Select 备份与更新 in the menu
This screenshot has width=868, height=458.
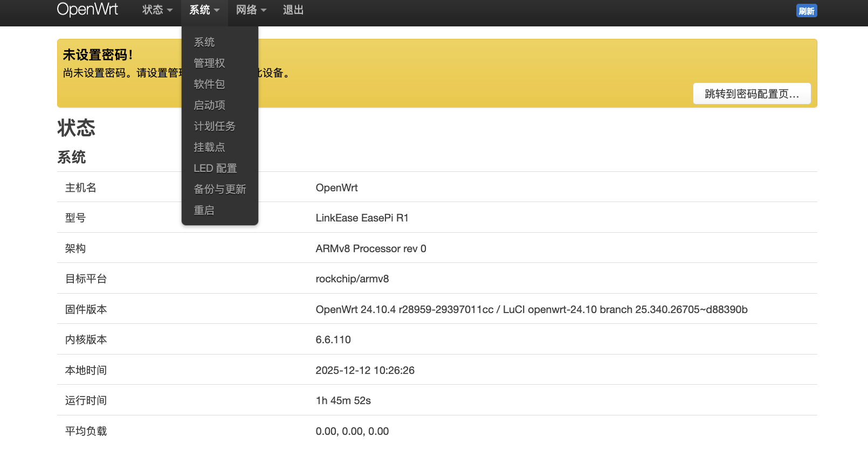click(x=219, y=189)
